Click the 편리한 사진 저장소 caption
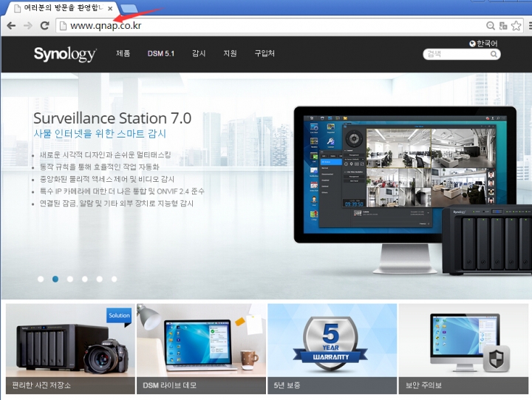This screenshot has width=532, height=400. [x=41, y=385]
